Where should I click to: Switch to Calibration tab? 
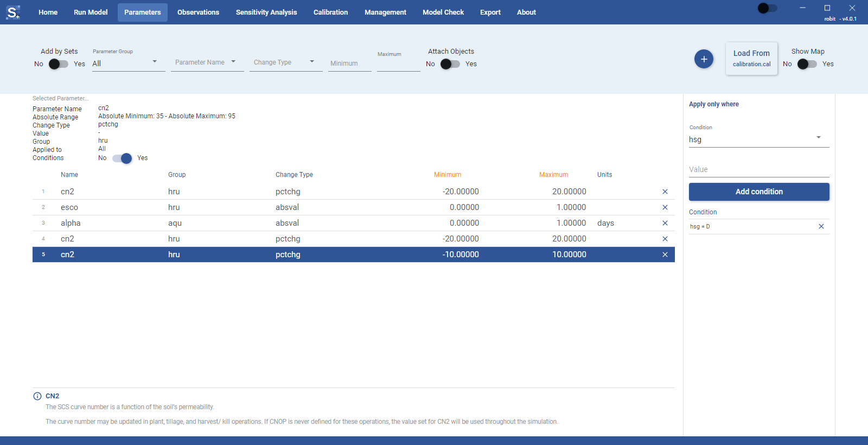click(x=330, y=12)
